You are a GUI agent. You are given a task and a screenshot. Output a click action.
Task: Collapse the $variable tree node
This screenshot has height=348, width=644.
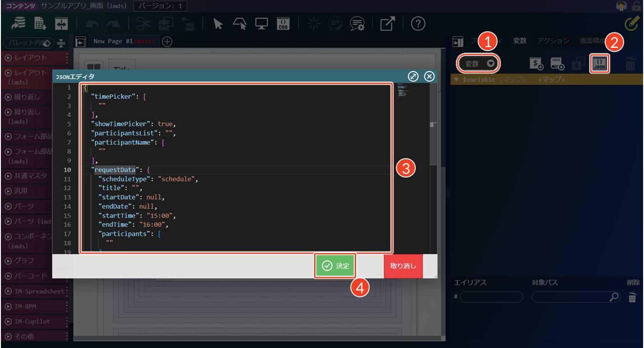click(456, 79)
